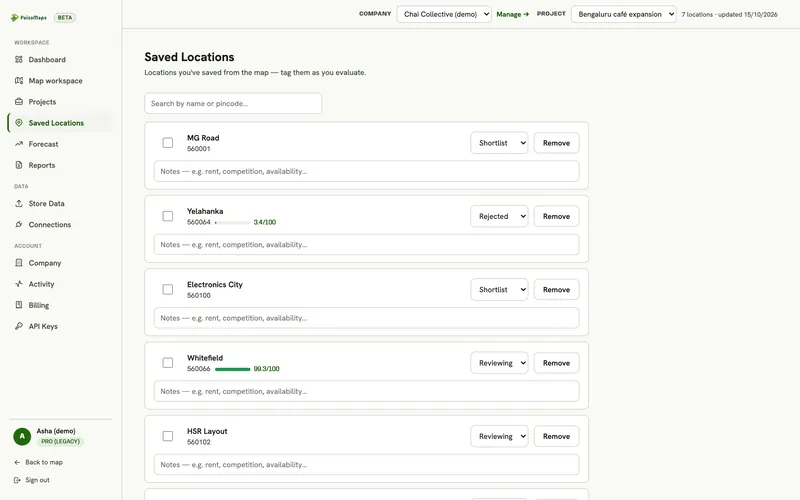Remove the HSR Layout location
This screenshot has height=500, width=800.
click(556, 436)
